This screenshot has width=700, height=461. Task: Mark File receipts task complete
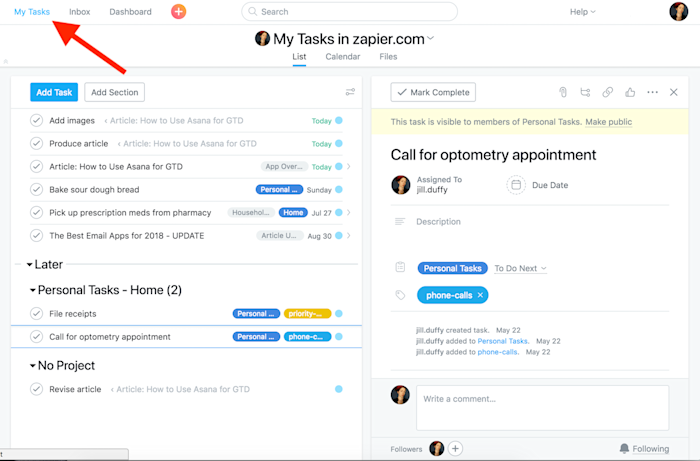point(37,314)
